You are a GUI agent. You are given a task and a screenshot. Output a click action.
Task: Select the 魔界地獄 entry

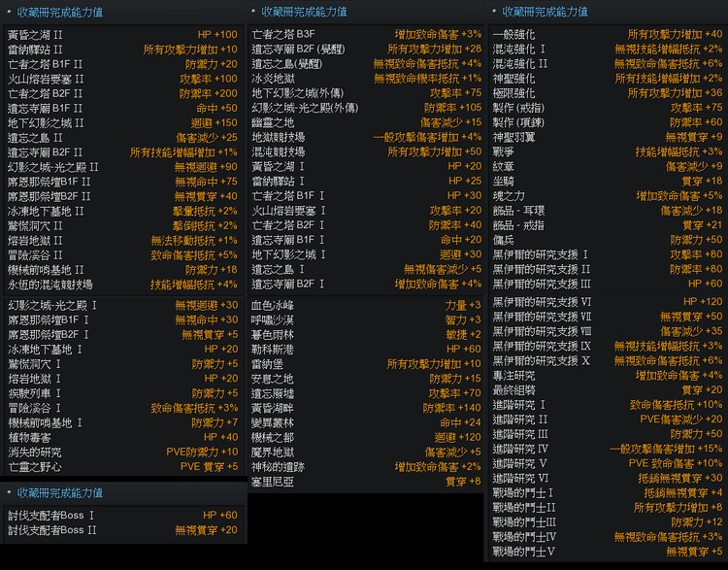click(273, 453)
